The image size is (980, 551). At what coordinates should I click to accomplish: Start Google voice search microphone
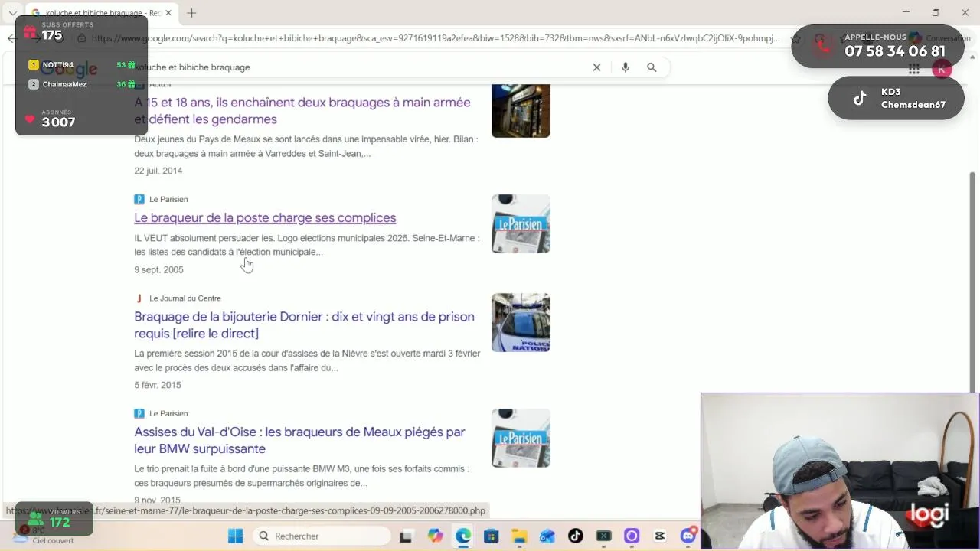[x=626, y=67]
